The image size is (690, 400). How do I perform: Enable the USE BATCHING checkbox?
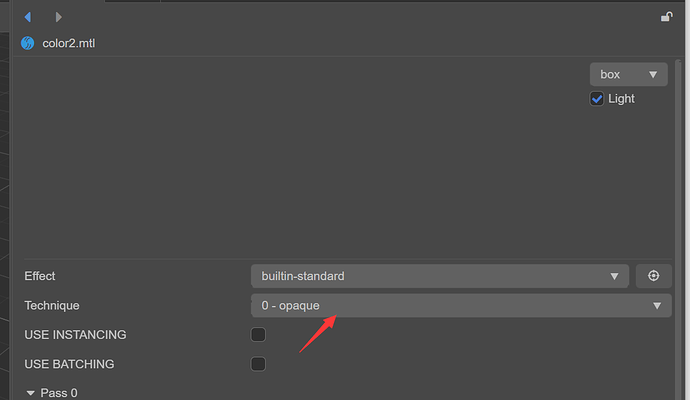258,364
